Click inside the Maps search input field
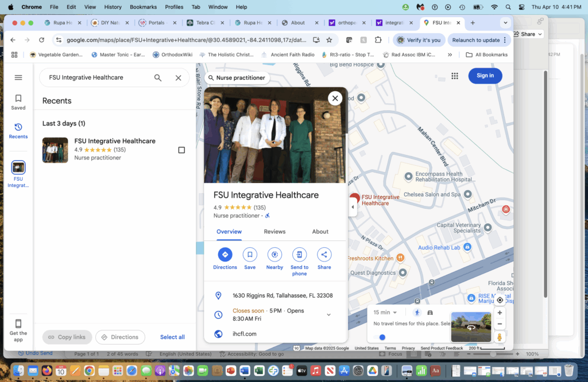588x382 pixels. pyautogui.click(x=98, y=77)
